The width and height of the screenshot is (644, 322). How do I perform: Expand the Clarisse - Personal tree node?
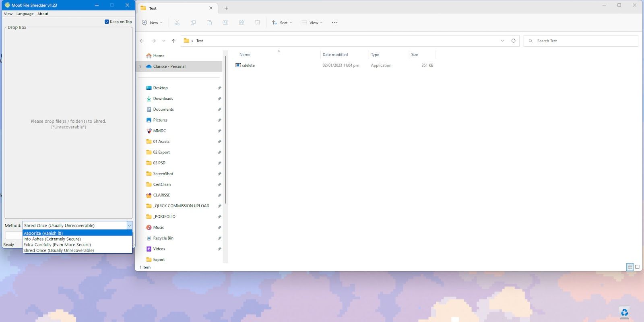140,66
